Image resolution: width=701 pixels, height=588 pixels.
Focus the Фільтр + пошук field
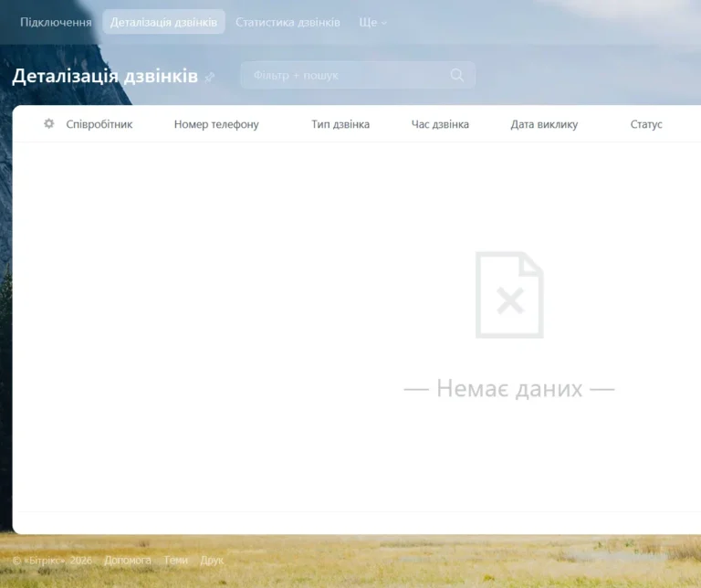358,75
